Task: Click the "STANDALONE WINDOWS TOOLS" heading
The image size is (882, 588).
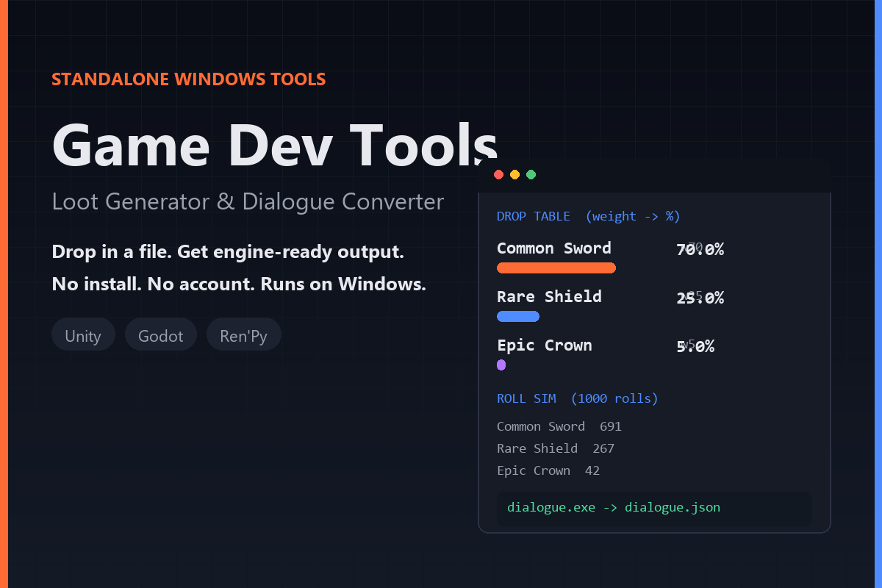Action: [x=189, y=79]
